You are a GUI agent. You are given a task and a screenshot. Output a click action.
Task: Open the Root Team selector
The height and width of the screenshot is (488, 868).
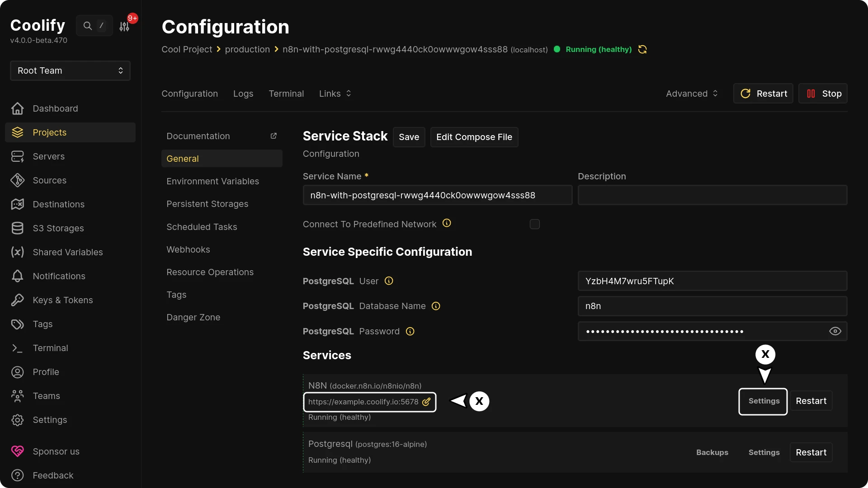pos(70,70)
